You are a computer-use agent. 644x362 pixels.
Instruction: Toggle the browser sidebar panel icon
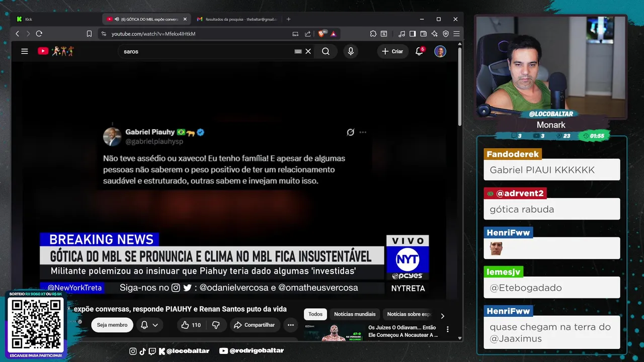(x=413, y=34)
